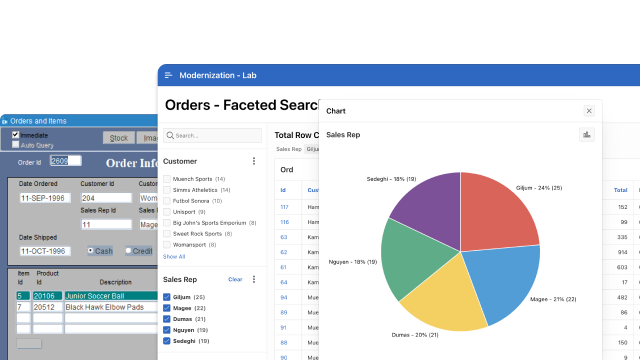The height and width of the screenshot is (360, 640).
Task: Uncheck the Dumas sales rep filter
Action: [167, 319]
